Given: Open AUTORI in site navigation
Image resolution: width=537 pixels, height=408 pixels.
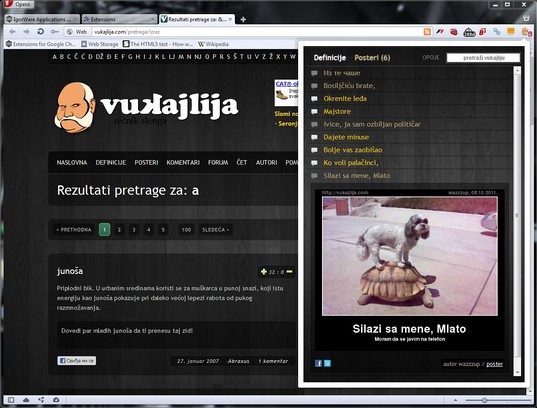Looking at the screenshot, I should click(x=266, y=162).
